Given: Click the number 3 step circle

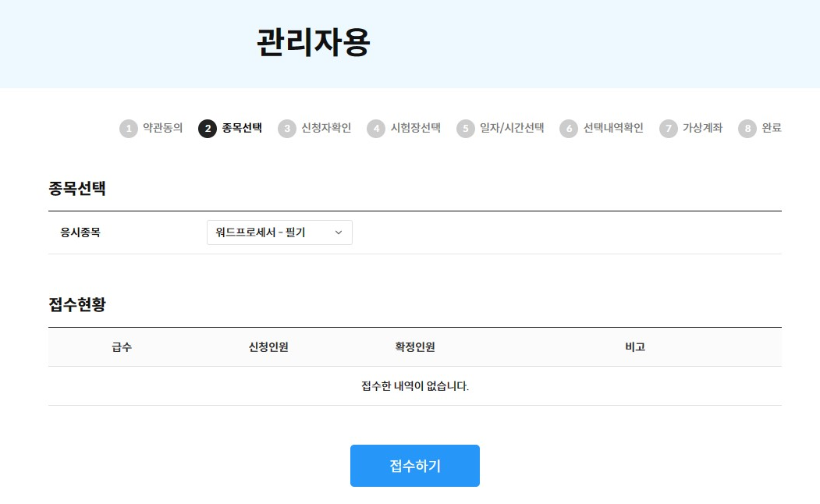Looking at the screenshot, I should [287, 129].
